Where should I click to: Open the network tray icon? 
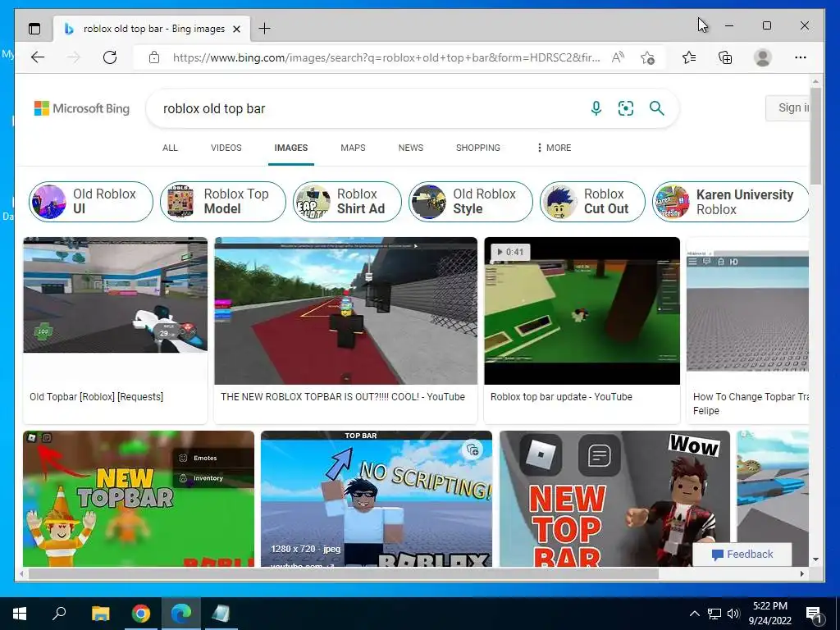tap(714, 614)
